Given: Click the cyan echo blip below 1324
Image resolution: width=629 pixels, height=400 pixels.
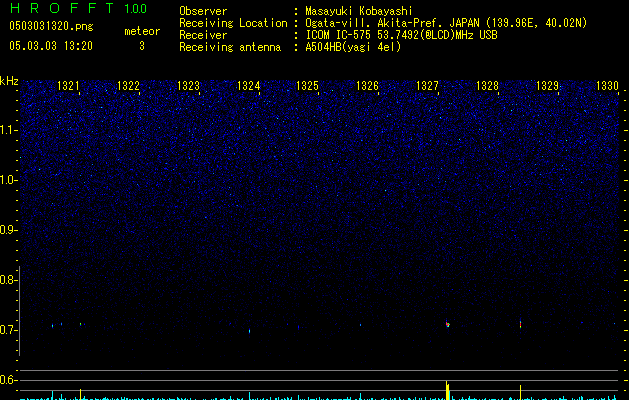Looking at the screenshot, I should tap(250, 331).
